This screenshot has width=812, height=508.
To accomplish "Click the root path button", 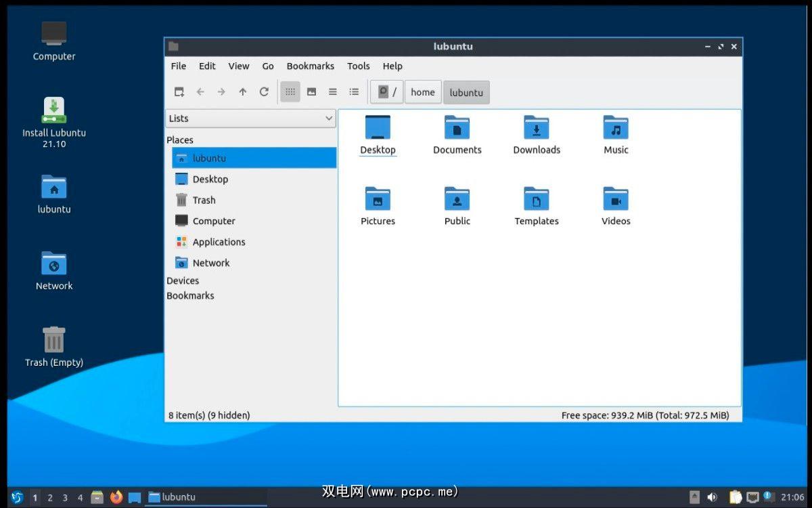I will (x=386, y=92).
